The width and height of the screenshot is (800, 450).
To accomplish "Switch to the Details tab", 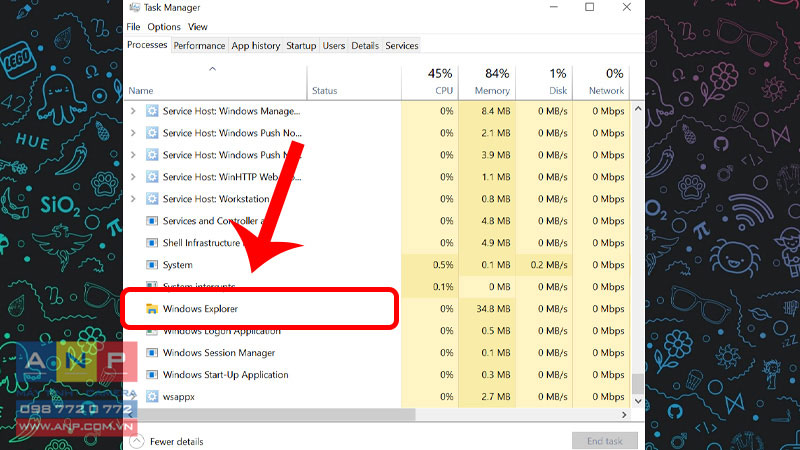I will click(x=365, y=45).
